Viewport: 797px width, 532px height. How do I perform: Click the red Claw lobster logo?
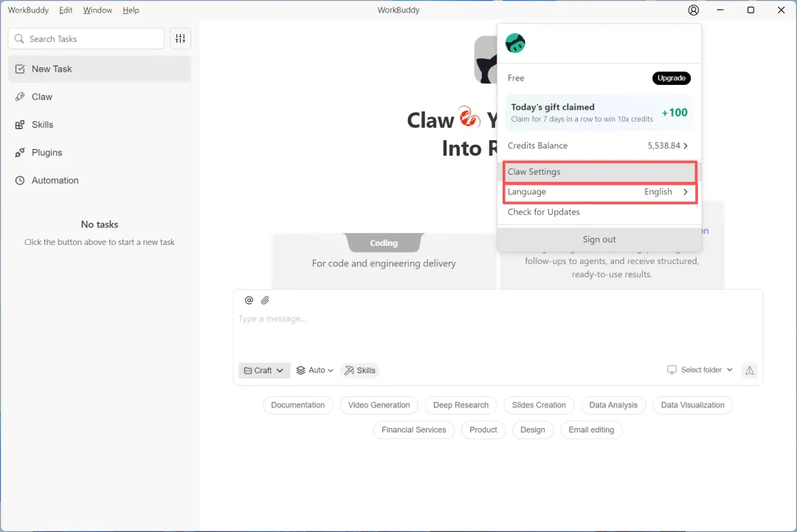pyautogui.click(x=469, y=117)
